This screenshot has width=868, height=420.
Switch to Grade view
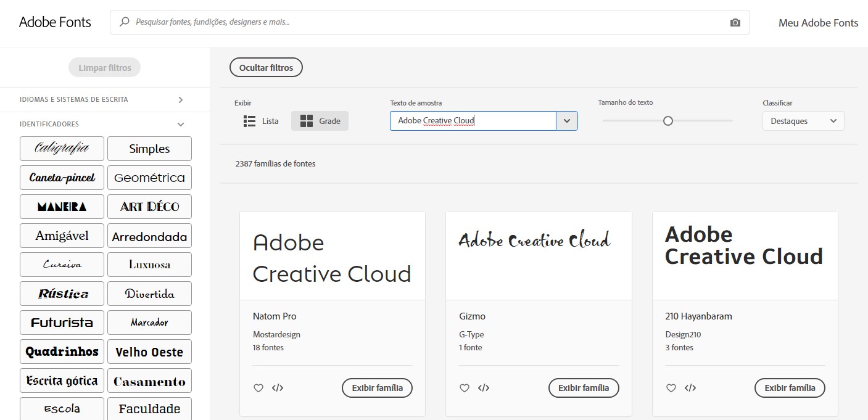tap(320, 121)
